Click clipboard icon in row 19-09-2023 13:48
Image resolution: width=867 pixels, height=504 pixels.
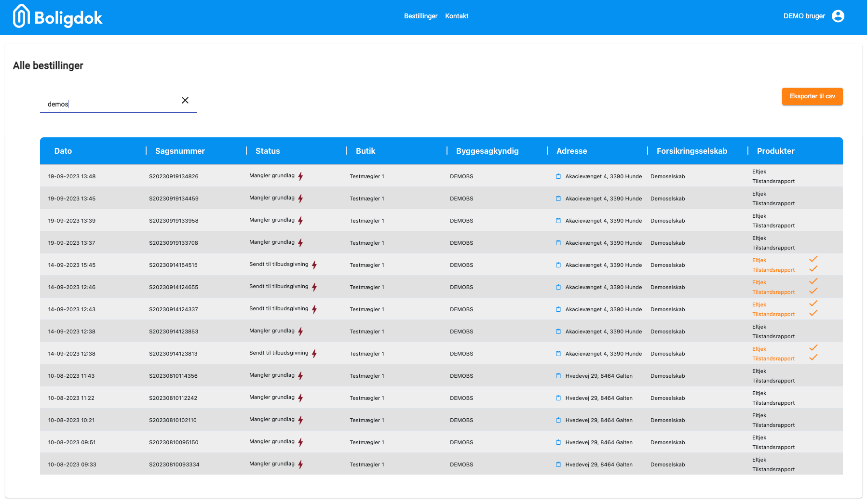tap(558, 176)
